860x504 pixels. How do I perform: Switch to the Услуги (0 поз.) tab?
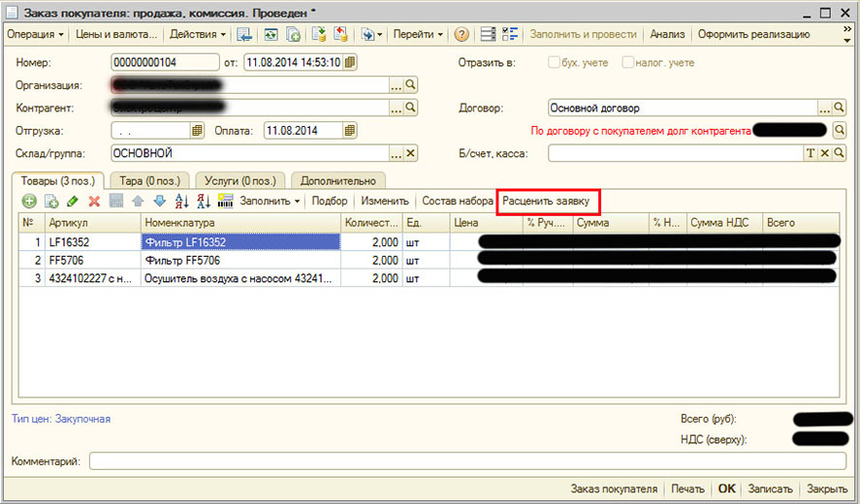coord(242,180)
